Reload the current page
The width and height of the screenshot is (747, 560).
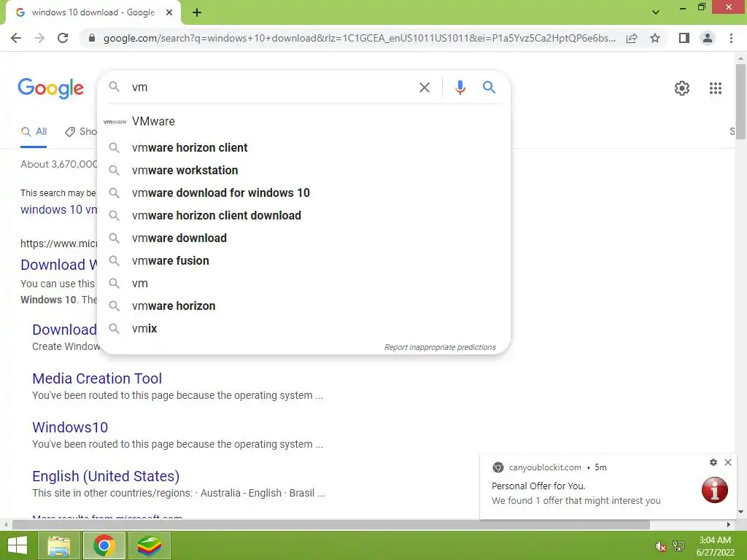(x=63, y=38)
